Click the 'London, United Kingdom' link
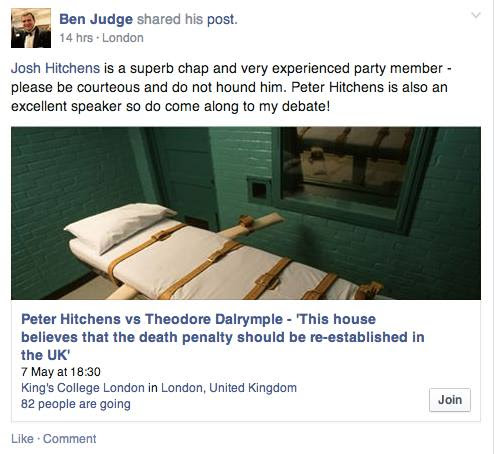Screen dimensions: 494x454 click(229, 388)
